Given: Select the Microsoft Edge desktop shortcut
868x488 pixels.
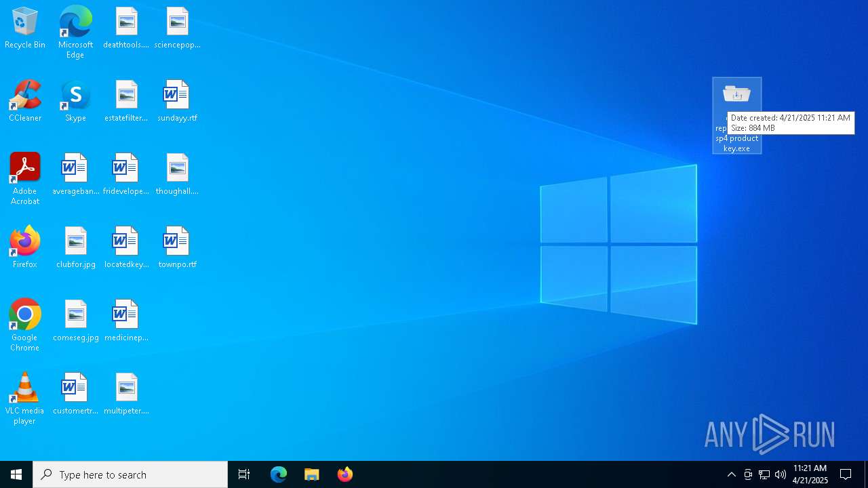Looking at the screenshot, I should point(75,33).
